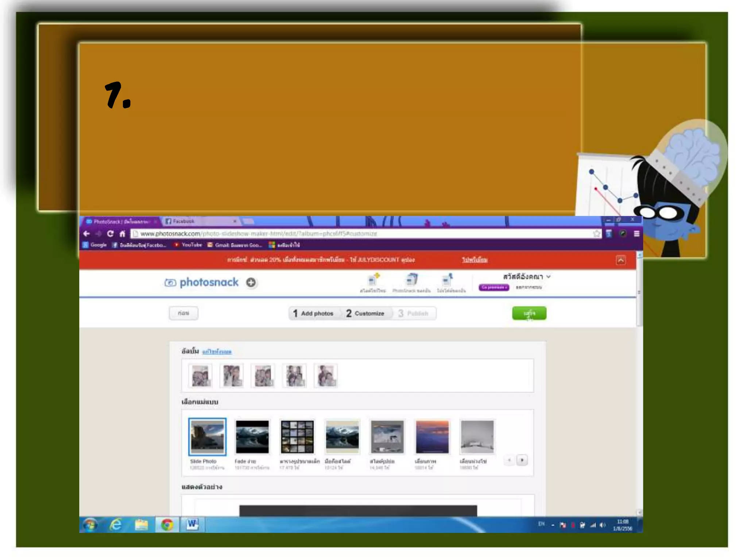Bookmark page with the star icon
Viewport: 747px width, 560px height.
[x=596, y=234]
